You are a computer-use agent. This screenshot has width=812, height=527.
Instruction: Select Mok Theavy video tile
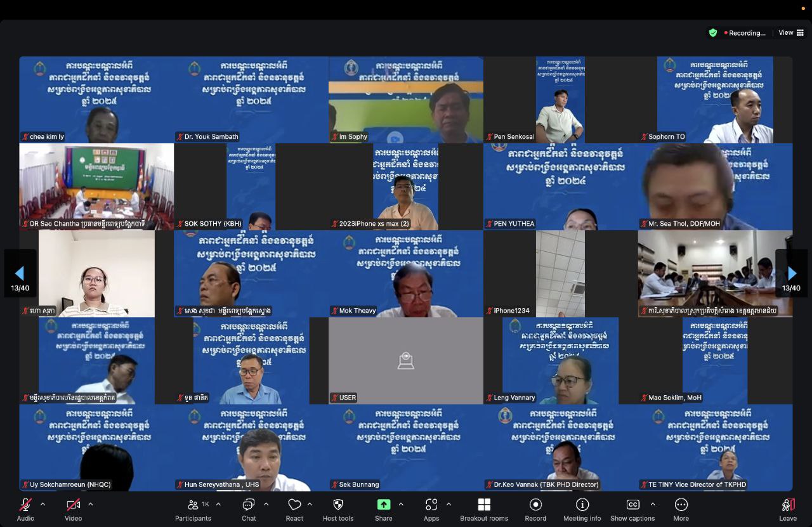tap(406, 273)
